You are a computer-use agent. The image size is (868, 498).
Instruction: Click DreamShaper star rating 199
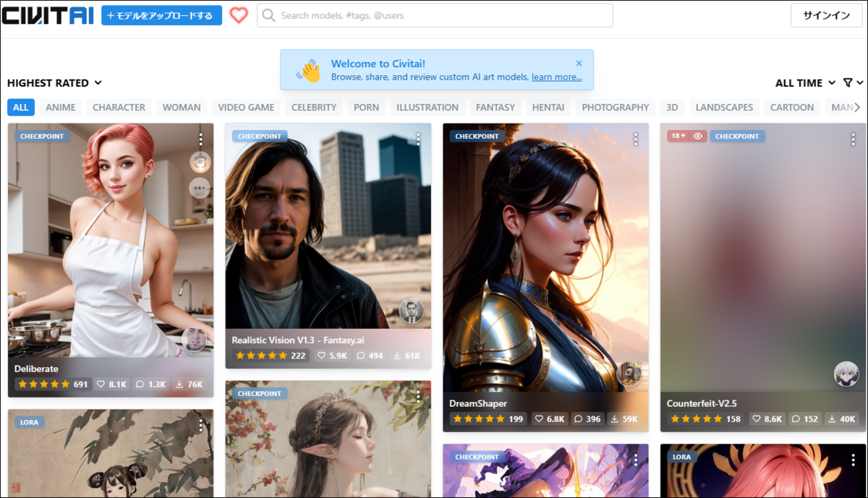click(488, 418)
